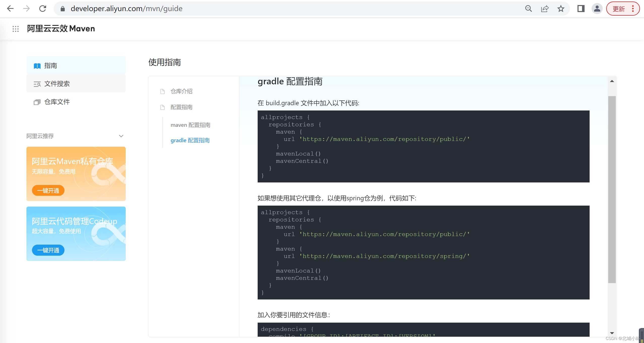The width and height of the screenshot is (644, 343).
Task: Select gradle 配置指南 link
Action: coord(190,140)
